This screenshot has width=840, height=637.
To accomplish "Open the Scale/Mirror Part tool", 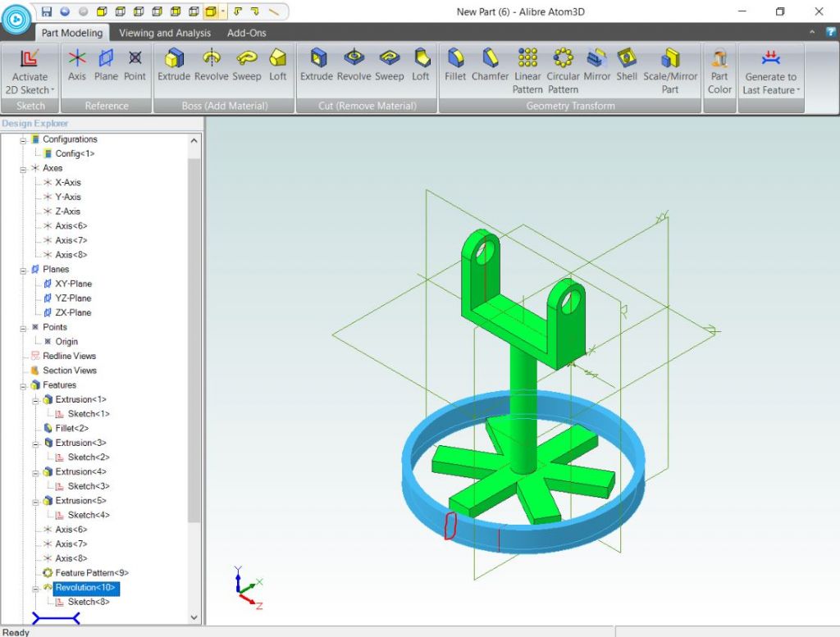I will (x=670, y=71).
